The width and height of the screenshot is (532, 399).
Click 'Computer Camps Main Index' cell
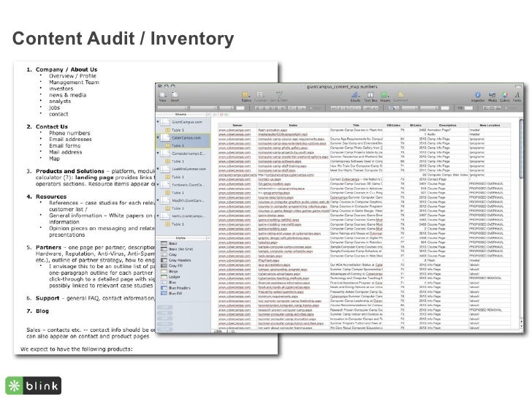pos(447,175)
